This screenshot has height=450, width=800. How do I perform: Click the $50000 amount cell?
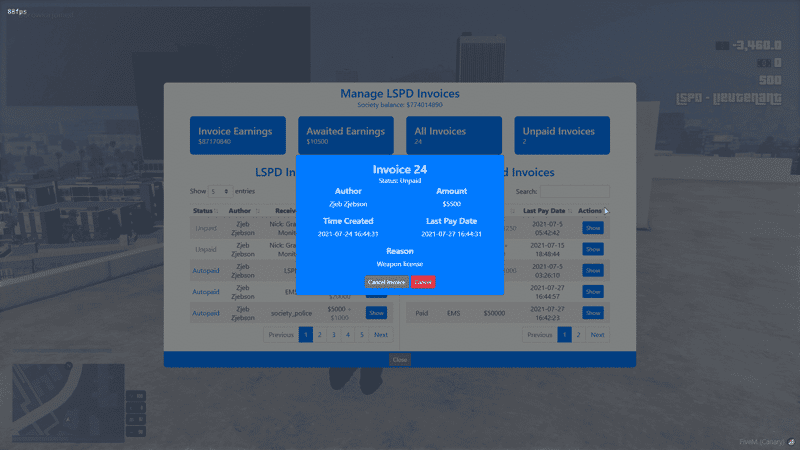point(494,313)
